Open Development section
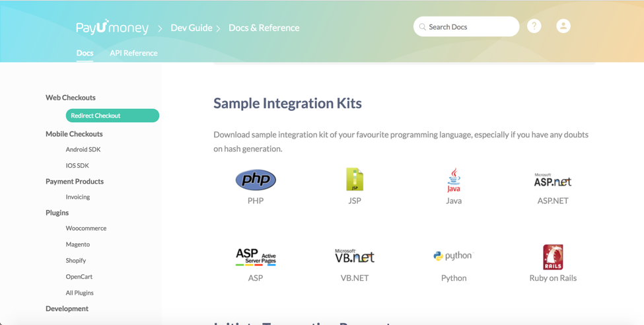The height and width of the screenshot is (325, 644). [67, 309]
